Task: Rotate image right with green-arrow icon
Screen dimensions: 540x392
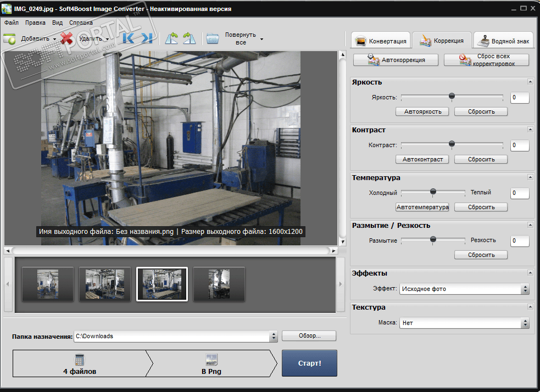Action: [x=189, y=38]
